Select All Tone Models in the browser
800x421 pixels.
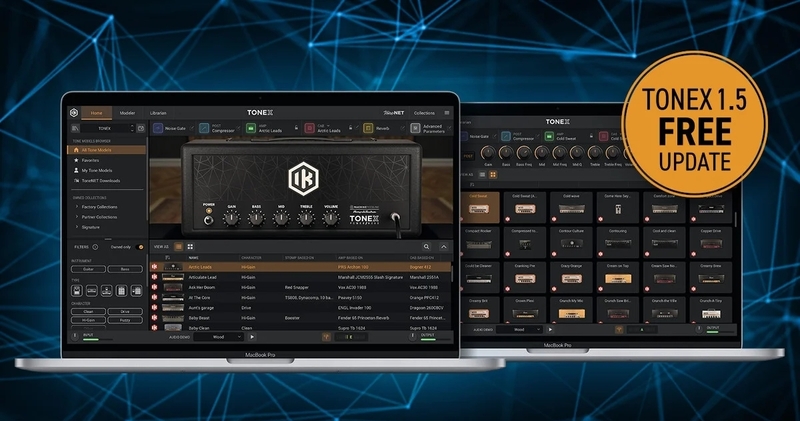tap(107, 150)
